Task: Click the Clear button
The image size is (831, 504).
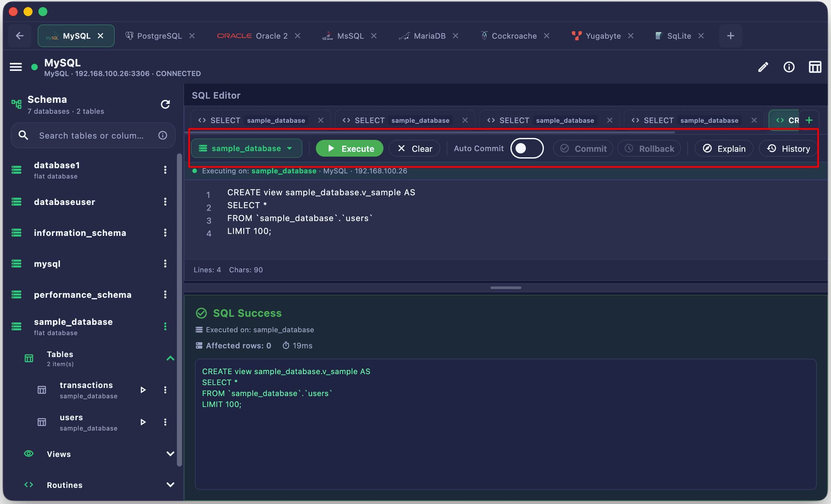Action: 414,149
